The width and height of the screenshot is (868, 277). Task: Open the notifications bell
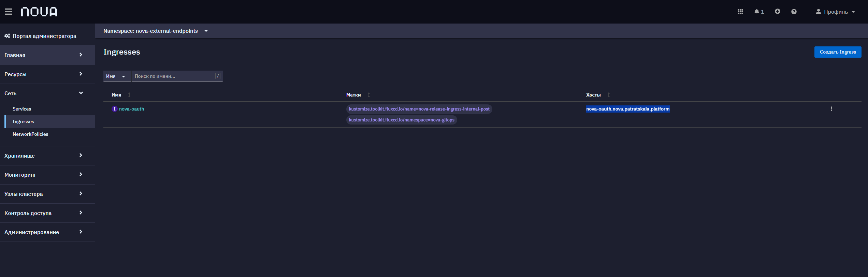tap(759, 12)
